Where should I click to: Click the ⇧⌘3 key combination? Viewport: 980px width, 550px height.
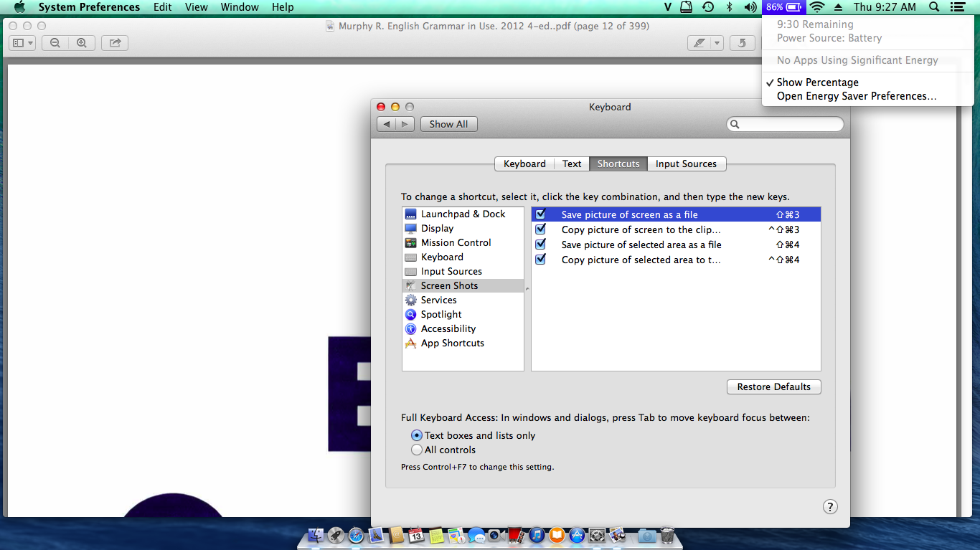788,214
